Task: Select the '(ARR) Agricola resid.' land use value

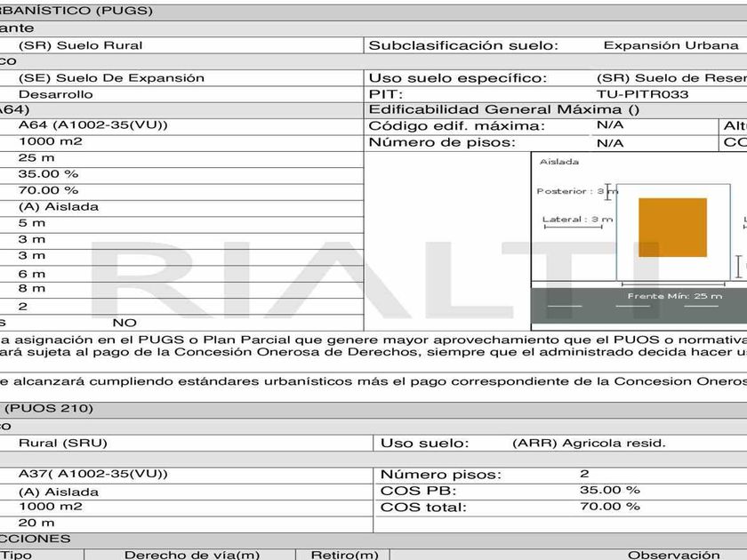Action: [589, 443]
